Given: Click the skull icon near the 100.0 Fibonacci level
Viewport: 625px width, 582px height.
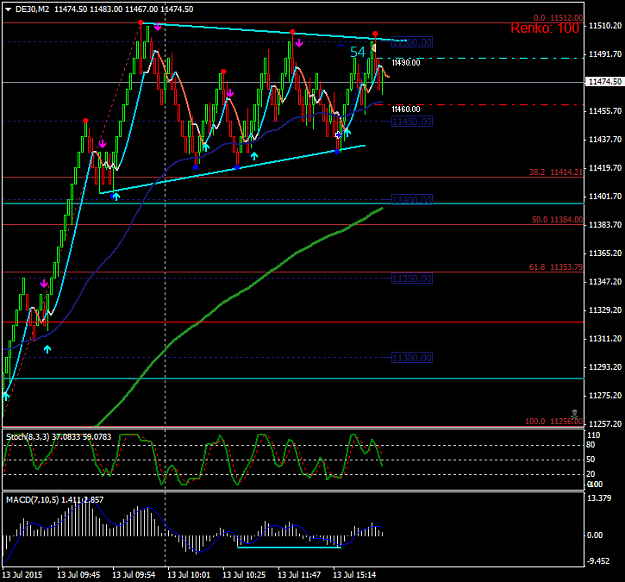Looking at the screenshot, I should point(574,413).
